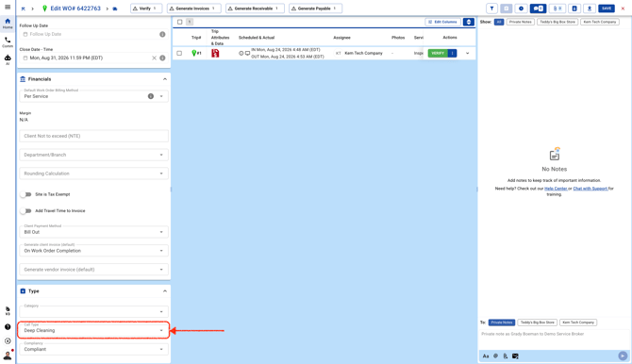Show All notes filter
632x364 pixels.
click(499, 22)
